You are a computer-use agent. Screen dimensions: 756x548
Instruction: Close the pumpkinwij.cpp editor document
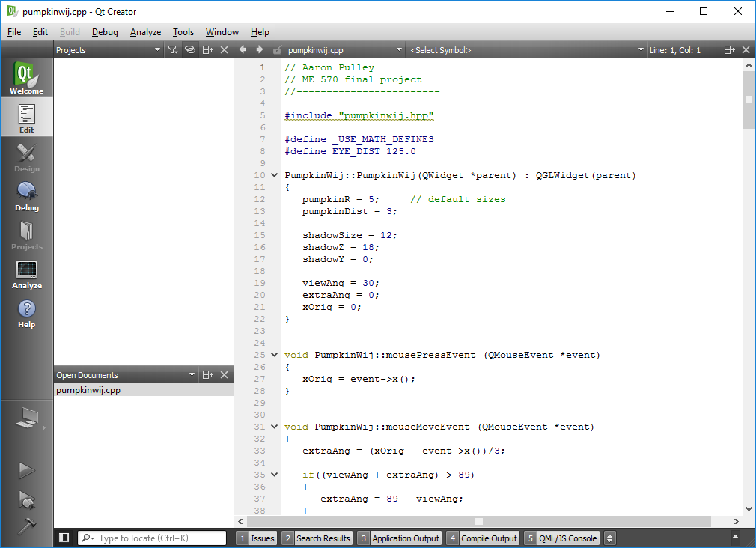746,49
